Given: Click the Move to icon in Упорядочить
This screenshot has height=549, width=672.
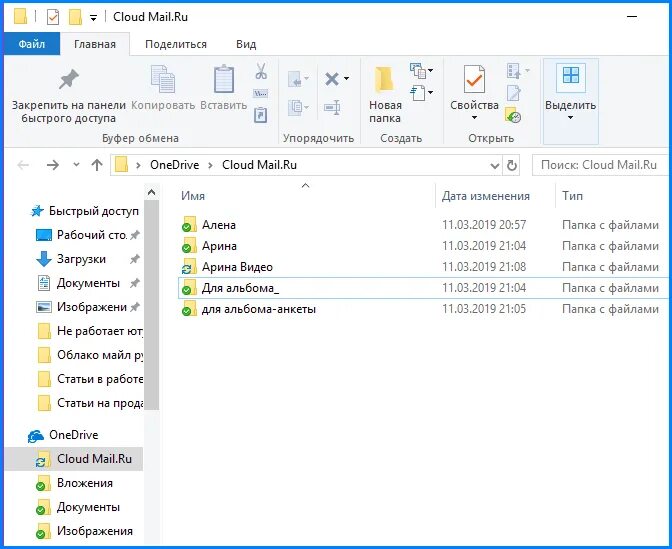Looking at the screenshot, I should pyautogui.click(x=294, y=79).
